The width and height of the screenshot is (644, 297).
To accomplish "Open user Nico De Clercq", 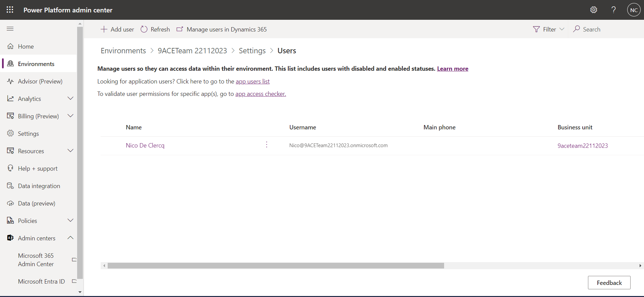I will click(145, 145).
